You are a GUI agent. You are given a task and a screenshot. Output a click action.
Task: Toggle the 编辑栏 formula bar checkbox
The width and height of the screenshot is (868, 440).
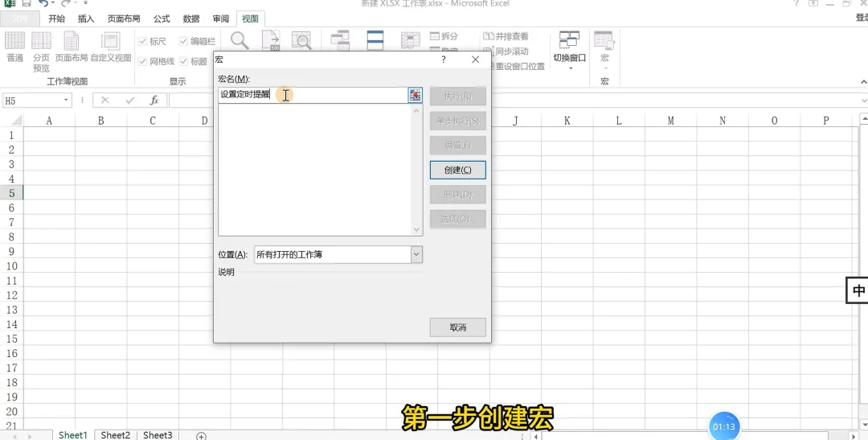click(x=183, y=42)
